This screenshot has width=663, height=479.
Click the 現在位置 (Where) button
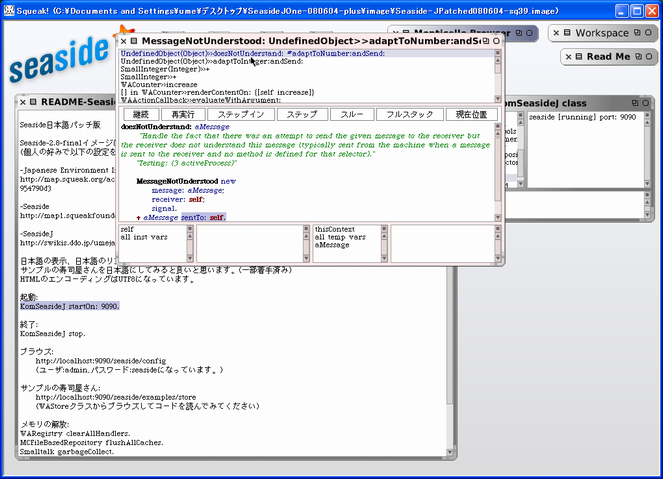[x=471, y=115]
